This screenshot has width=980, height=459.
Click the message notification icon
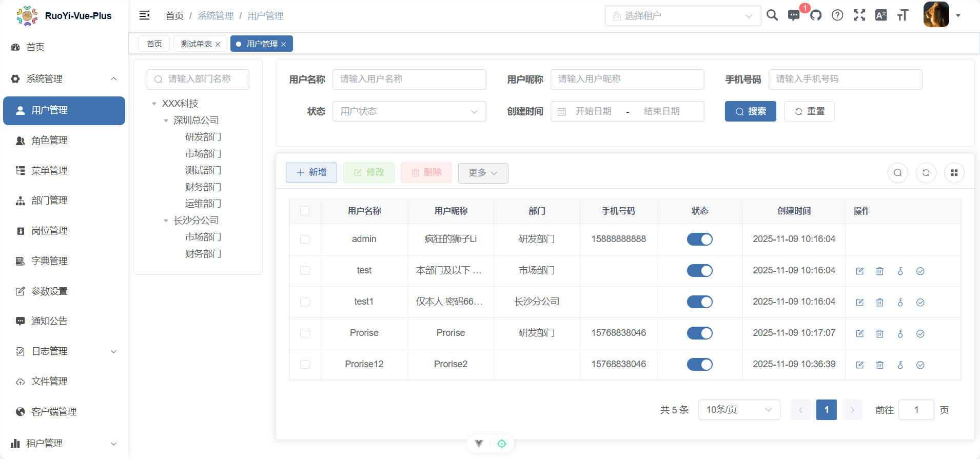(x=794, y=15)
